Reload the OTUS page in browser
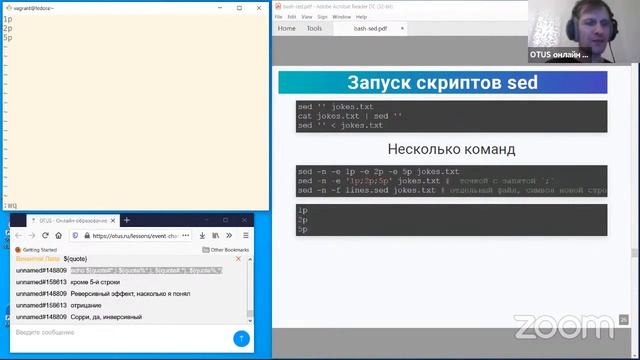 pyautogui.click(x=45, y=236)
